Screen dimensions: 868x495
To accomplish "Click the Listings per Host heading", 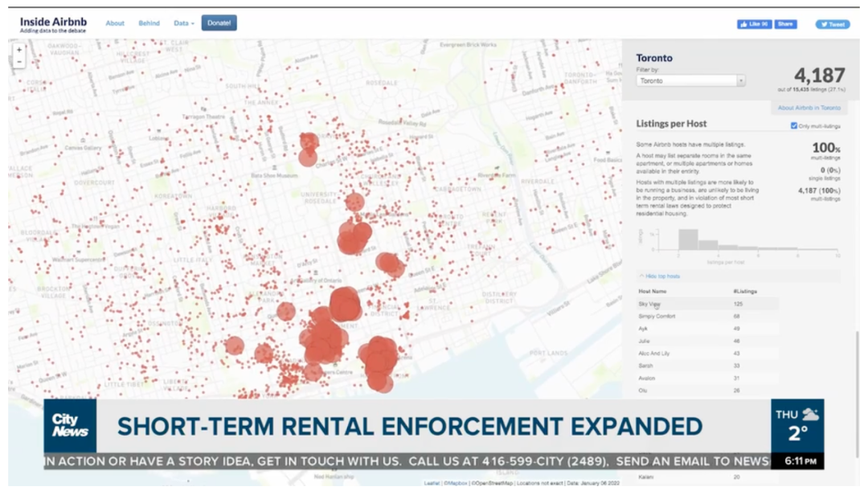I will pos(671,124).
